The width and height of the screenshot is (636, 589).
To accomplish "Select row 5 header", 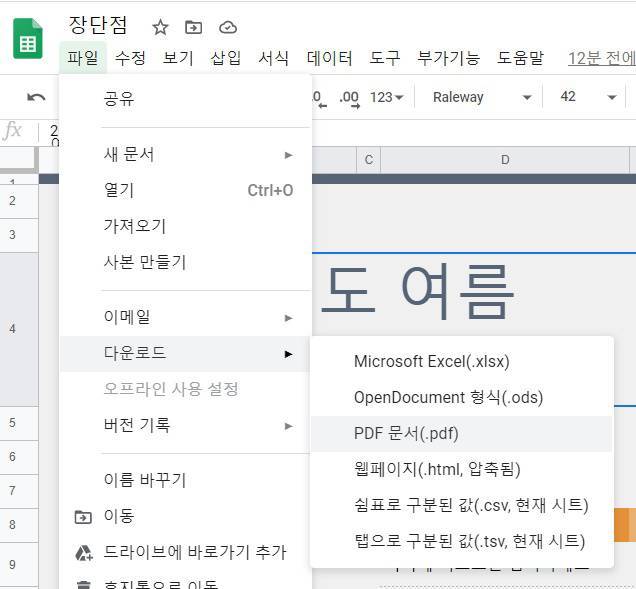I will click(19, 423).
